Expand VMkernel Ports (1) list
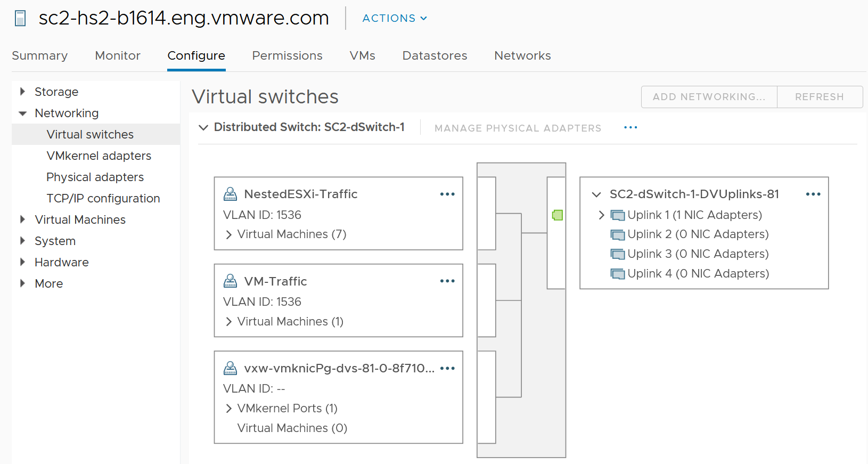This screenshot has width=868, height=464. pyautogui.click(x=228, y=409)
